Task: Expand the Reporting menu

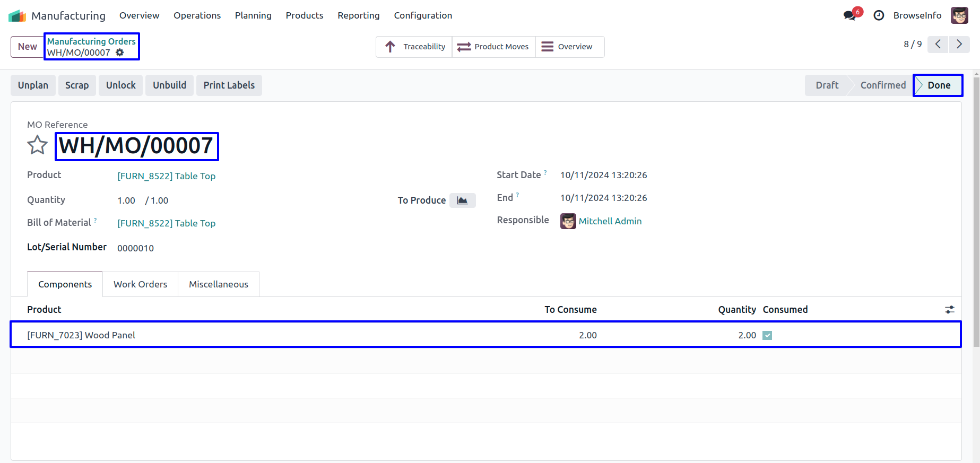Action: 358,15
